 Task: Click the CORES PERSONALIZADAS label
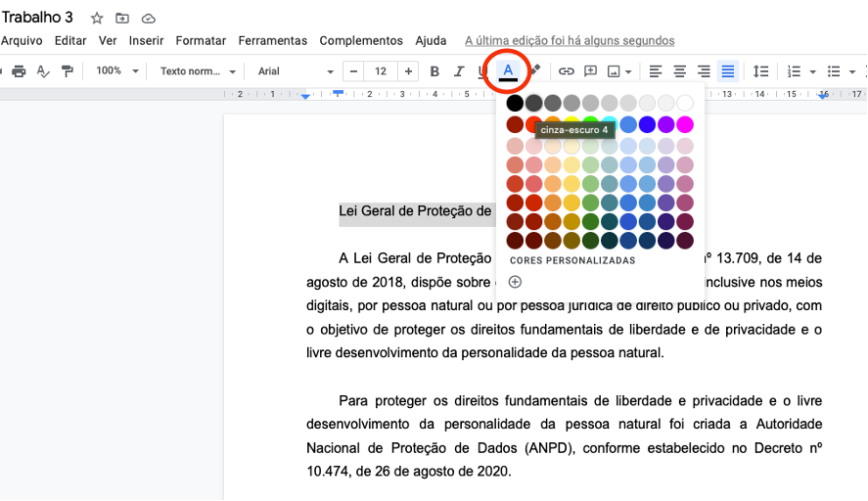point(572,260)
